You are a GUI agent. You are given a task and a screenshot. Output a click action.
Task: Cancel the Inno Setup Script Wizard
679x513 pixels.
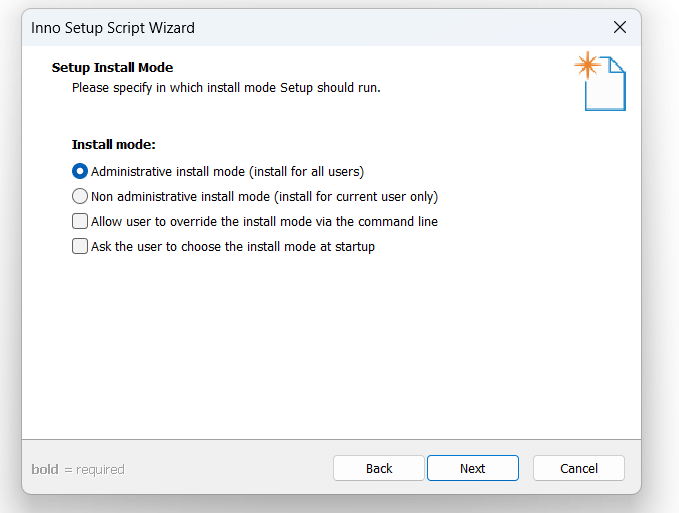579,468
